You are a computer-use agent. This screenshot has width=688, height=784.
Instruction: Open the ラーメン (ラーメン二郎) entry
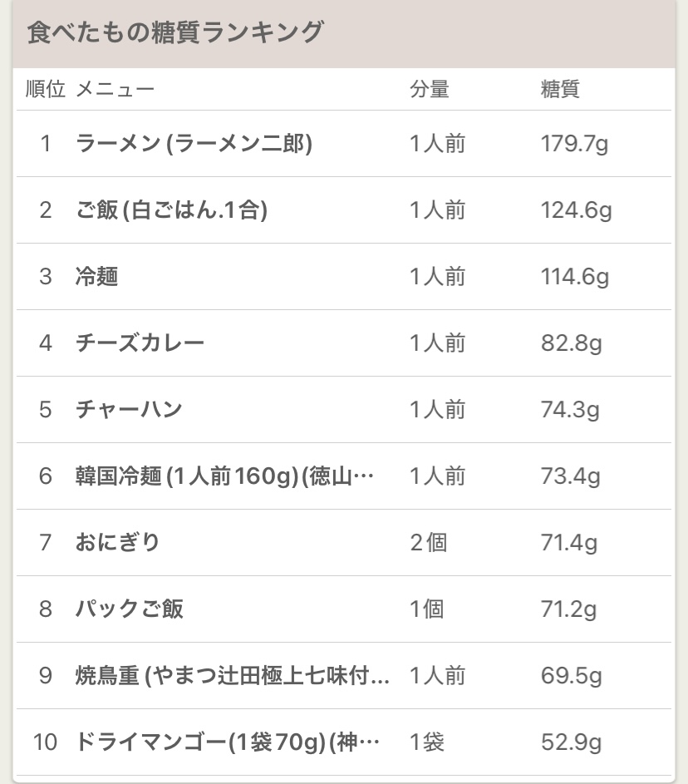tap(194, 144)
